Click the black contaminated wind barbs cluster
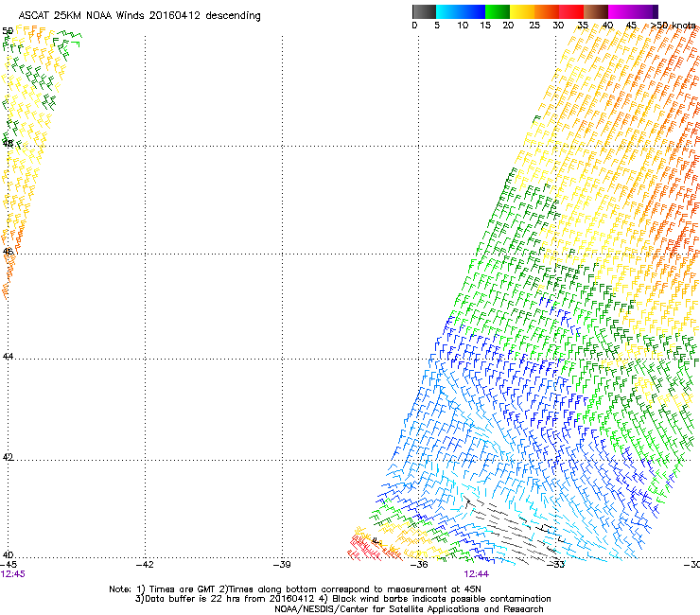Screen dimensions: 700x615 pyautogui.click(x=514, y=529)
